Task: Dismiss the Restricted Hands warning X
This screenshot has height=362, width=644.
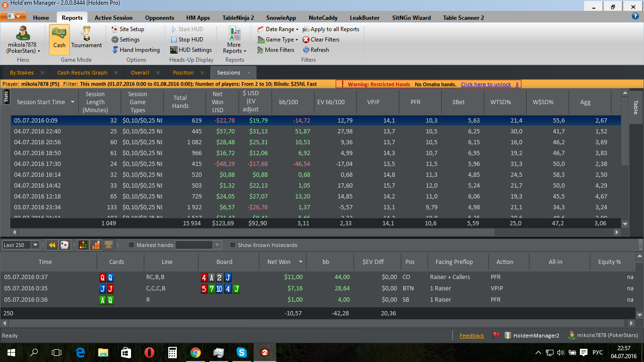Action: pyautogui.click(x=517, y=84)
